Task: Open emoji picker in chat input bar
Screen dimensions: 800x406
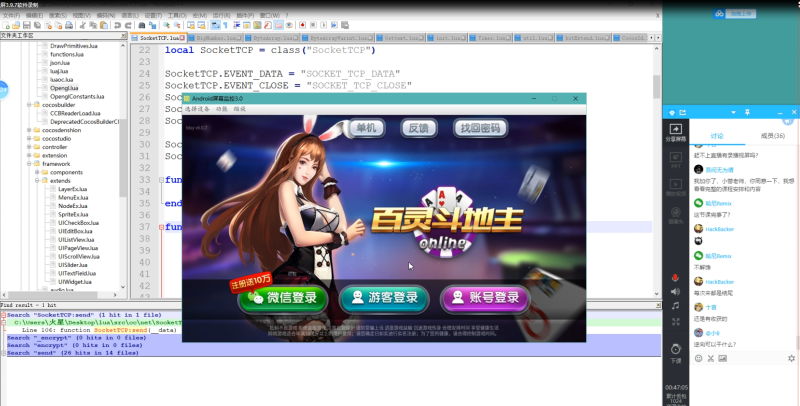Action: tap(698, 359)
